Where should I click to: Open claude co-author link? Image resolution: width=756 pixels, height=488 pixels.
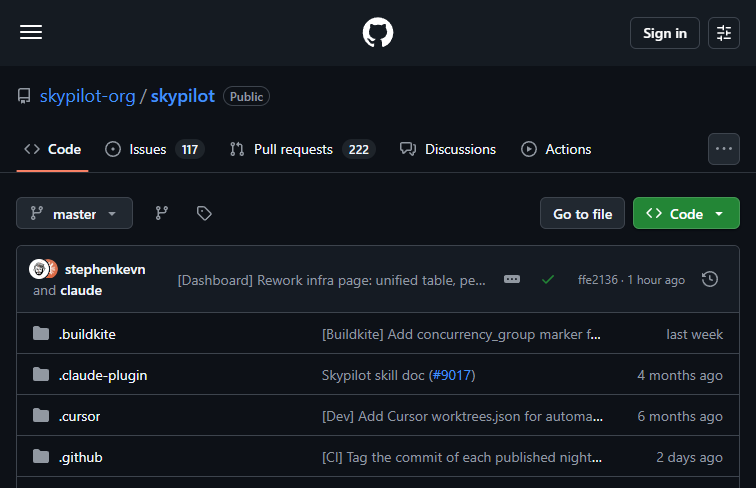pyautogui.click(x=81, y=291)
